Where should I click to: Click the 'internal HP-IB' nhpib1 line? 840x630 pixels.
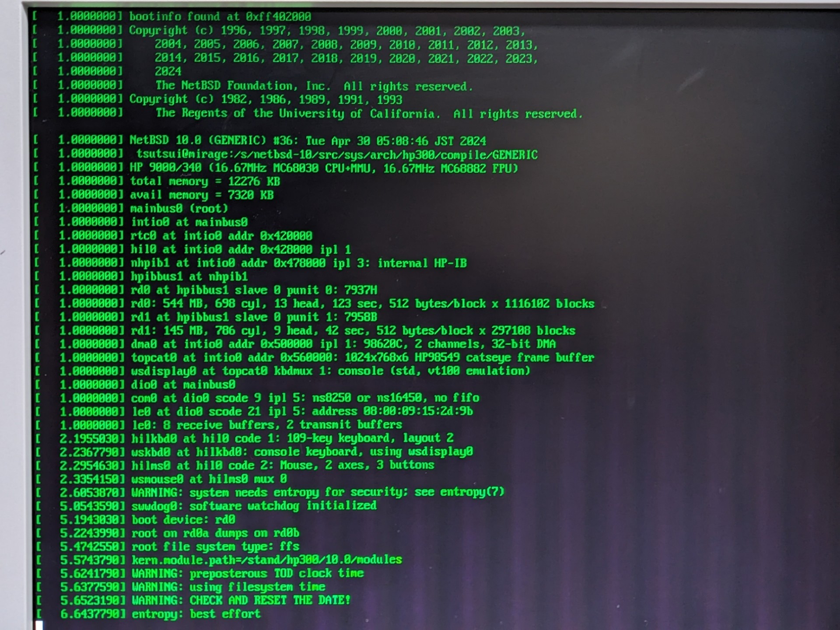tap(422, 263)
